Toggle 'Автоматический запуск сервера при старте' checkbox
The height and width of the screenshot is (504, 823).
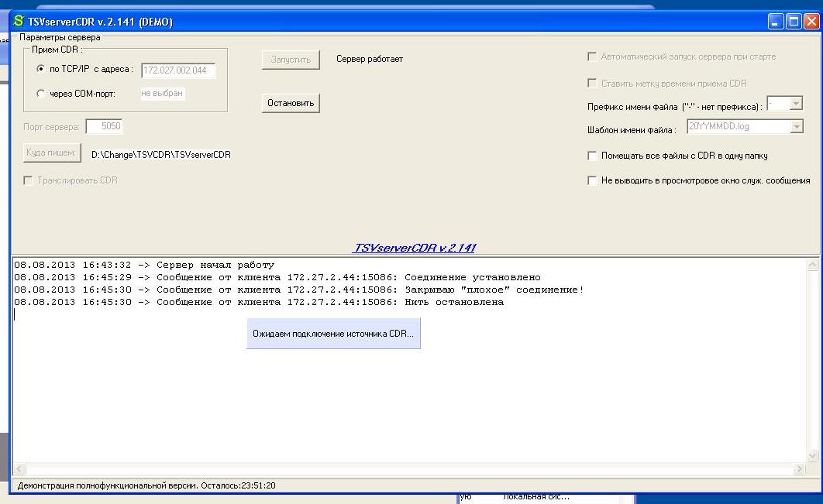[x=592, y=56]
